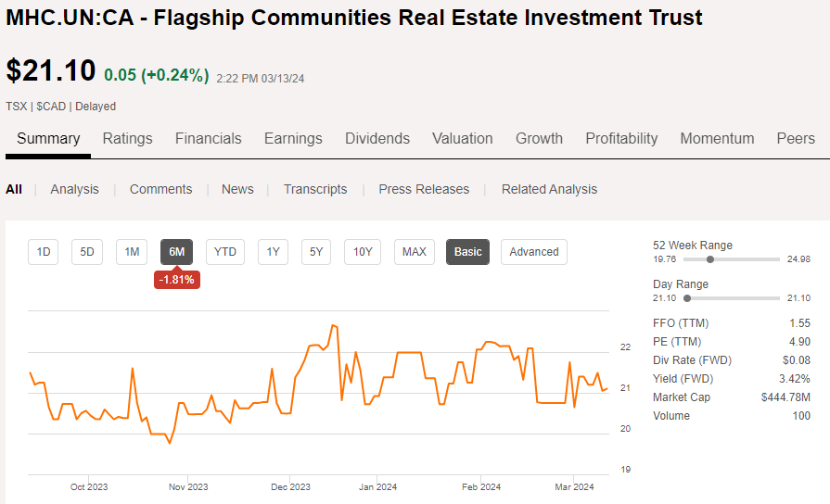The height and width of the screenshot is (504, 830).
Task: Set chart range to 1M
Action: 132,252
